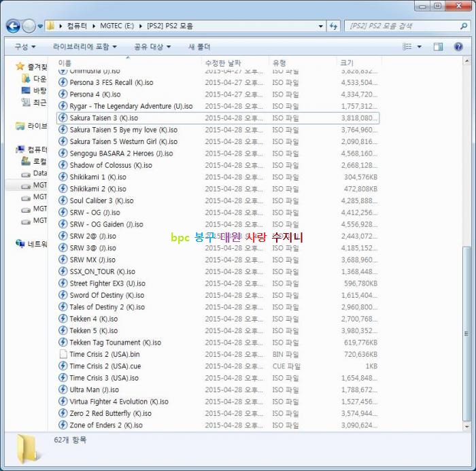Select file name Tekken Tag Tounament (K).iso
This screenshot has width=476, height=471.
(x=116, y=343)
